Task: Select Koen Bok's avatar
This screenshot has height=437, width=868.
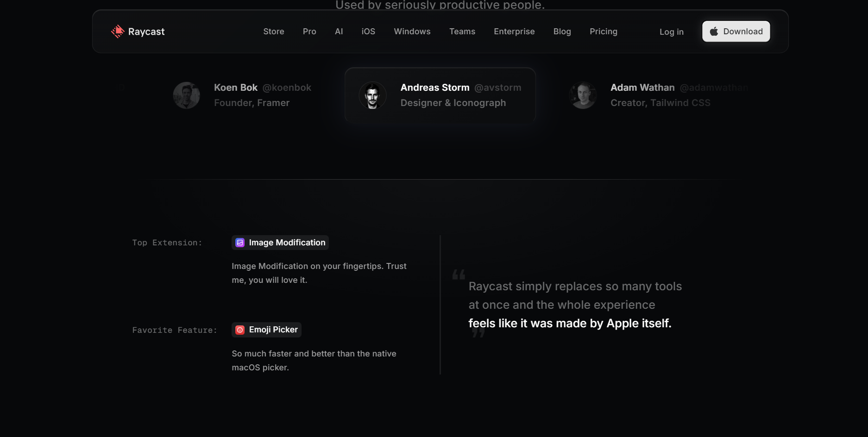Action: (x=186, y=95)
